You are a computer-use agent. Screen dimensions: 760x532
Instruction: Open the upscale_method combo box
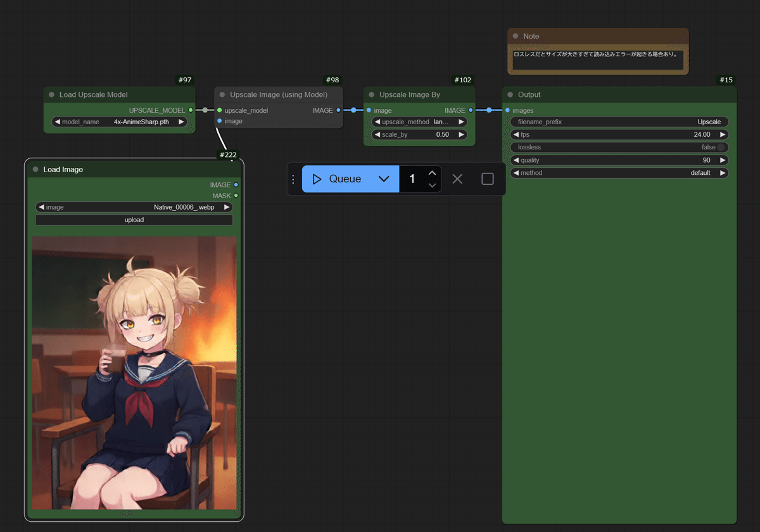(419, 122)
